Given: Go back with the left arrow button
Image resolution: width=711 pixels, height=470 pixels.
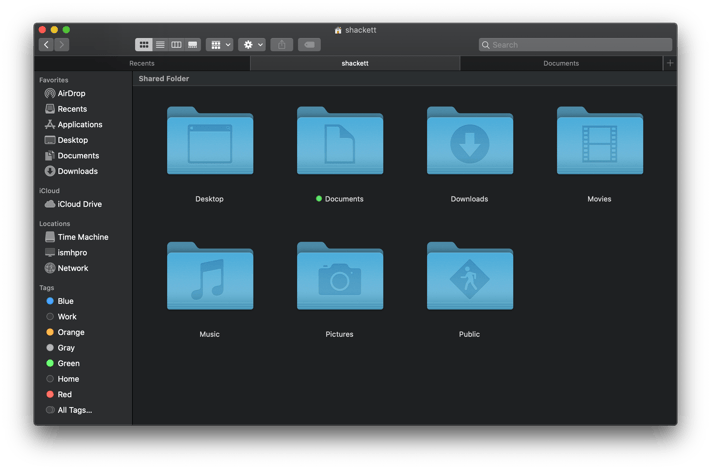Looking at the screenshot, I should coord(46,44).
